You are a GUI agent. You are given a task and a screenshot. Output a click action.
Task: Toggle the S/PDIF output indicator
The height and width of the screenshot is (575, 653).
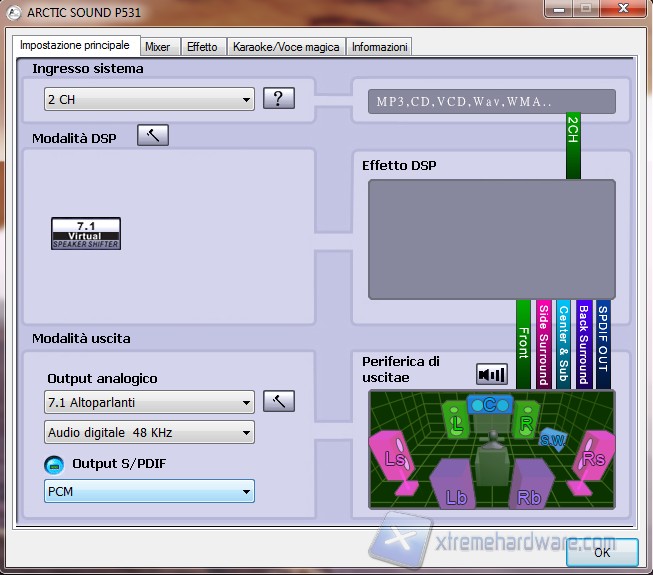tap(55, 465)
